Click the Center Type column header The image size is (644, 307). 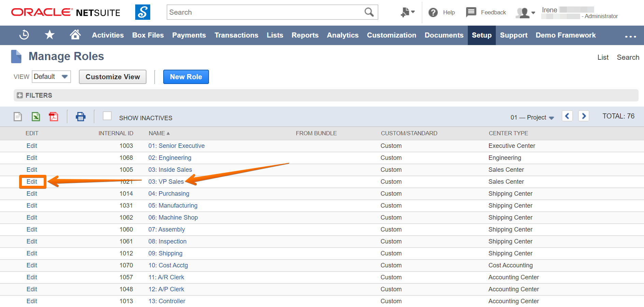click(508, 133)
